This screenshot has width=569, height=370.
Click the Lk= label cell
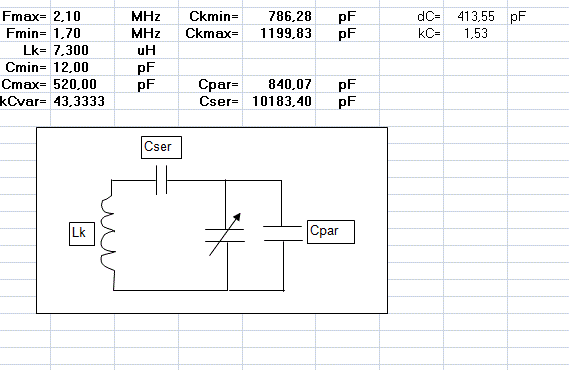coord(25,50)
